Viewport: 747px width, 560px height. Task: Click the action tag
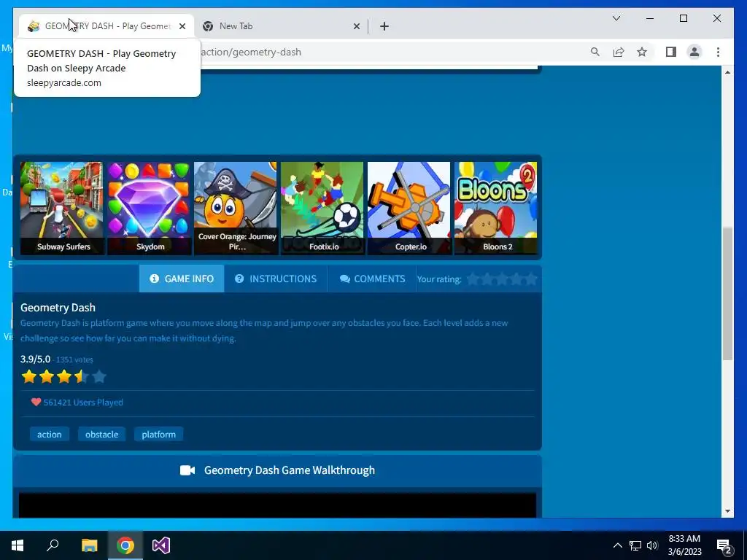tap(50, 435)
